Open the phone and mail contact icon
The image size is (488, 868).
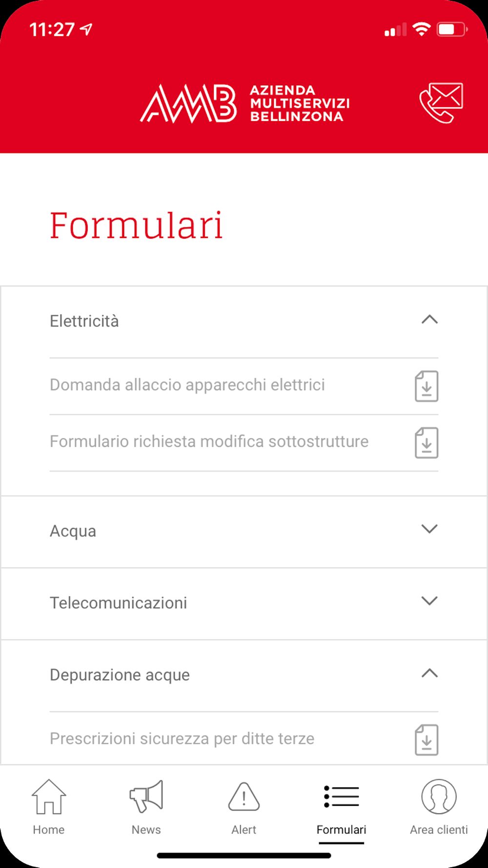tap(441, 103)
